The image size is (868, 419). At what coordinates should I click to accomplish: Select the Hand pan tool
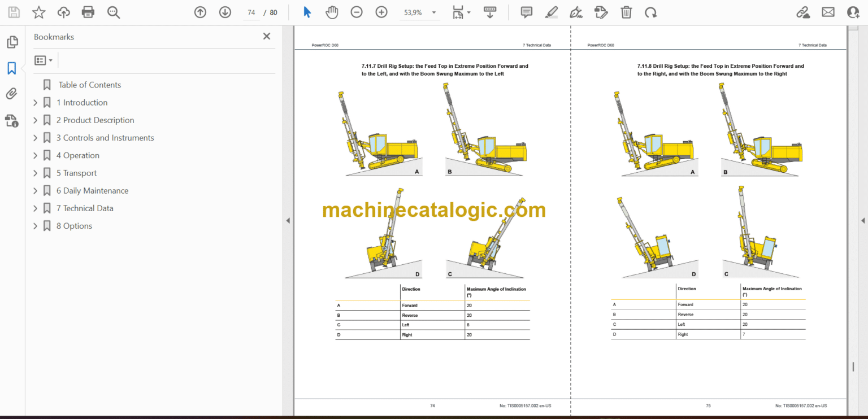point(332,12)
